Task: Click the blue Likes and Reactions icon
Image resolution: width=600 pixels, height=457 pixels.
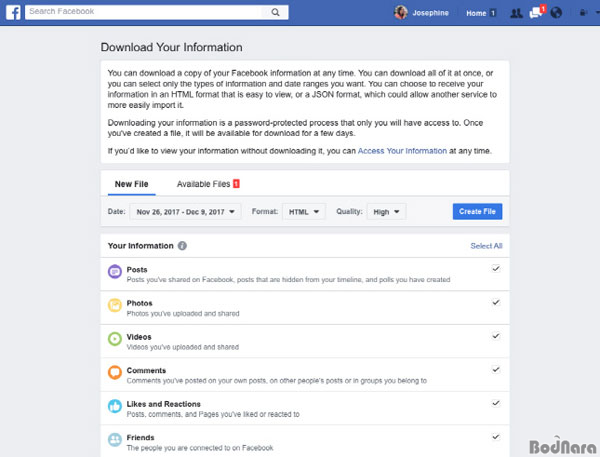Action: point(115,406)
